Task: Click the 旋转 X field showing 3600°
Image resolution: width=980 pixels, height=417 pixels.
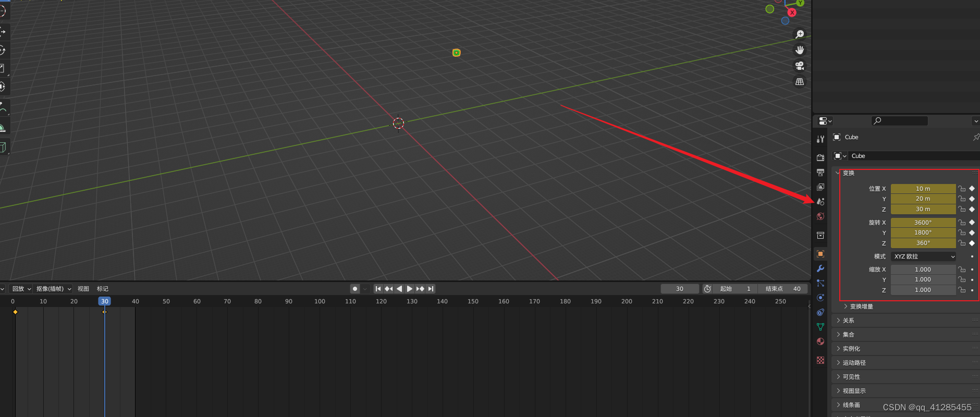Action: click(923, 223)
